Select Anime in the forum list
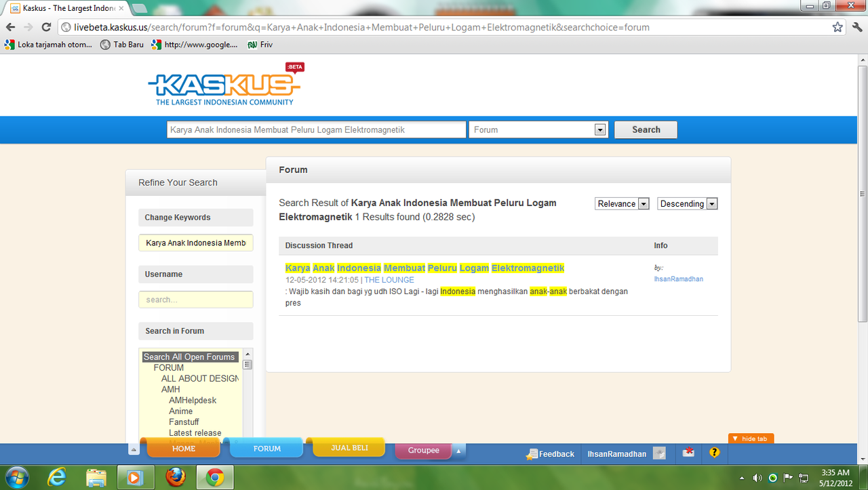868x490 pixels. [181, 411]
